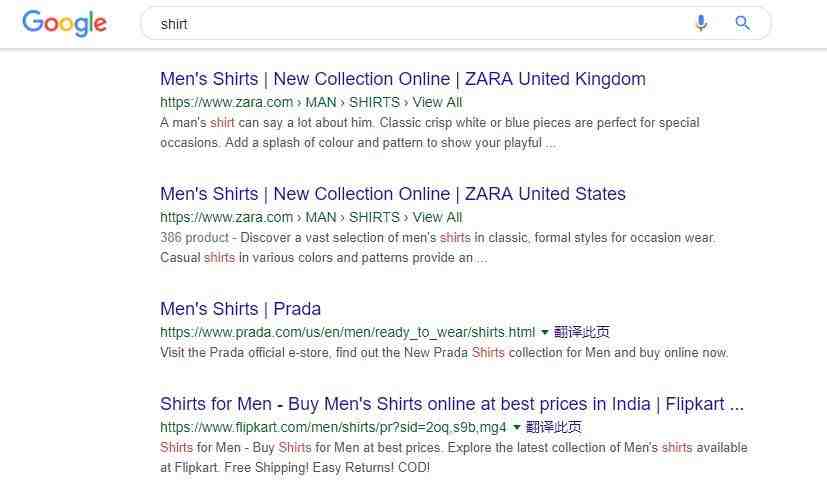Open ZARA United Kingdom Men's Shirts result
Image resolution: width=827 pixels, height=494 pixels.
tap(403, 79)
